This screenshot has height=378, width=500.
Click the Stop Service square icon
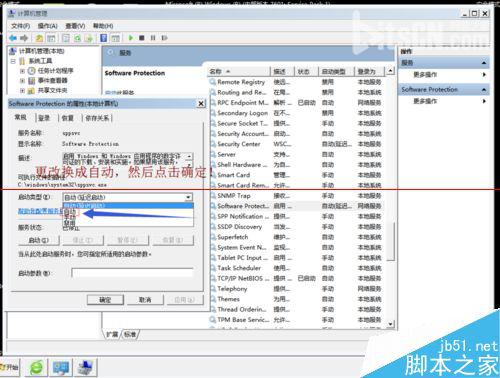[x=142, y=38]
